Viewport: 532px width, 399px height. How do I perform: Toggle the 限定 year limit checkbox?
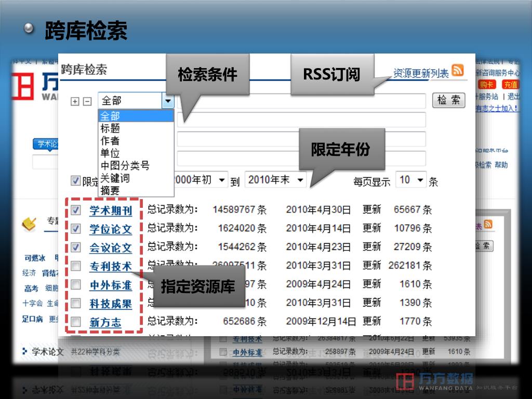pyautogui.click(x=75, y=181)
